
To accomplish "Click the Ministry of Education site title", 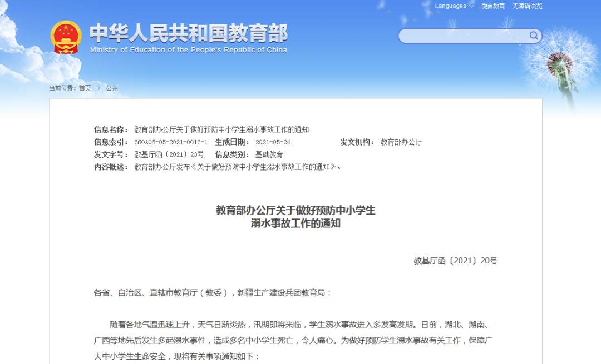I will tap(188, 33).
